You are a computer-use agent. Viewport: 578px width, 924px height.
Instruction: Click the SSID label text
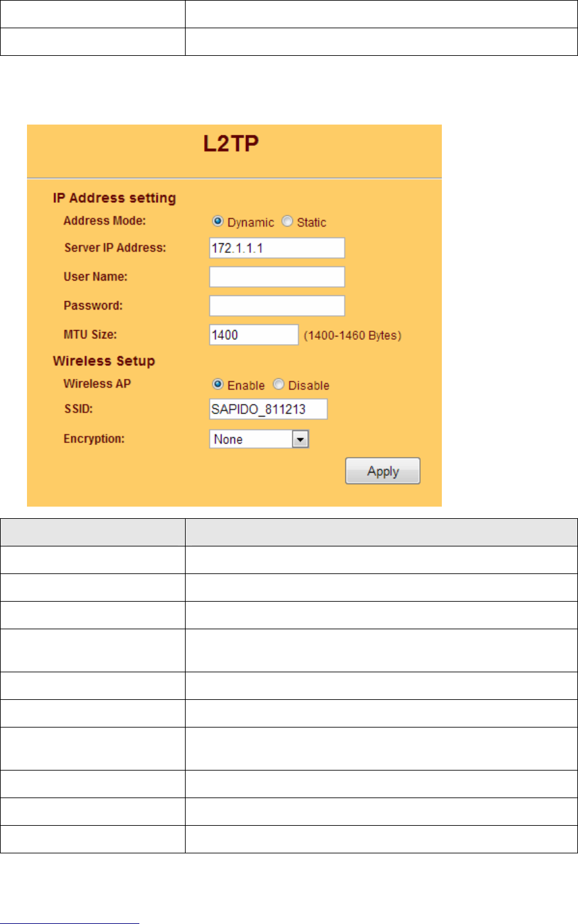(78, 409)
